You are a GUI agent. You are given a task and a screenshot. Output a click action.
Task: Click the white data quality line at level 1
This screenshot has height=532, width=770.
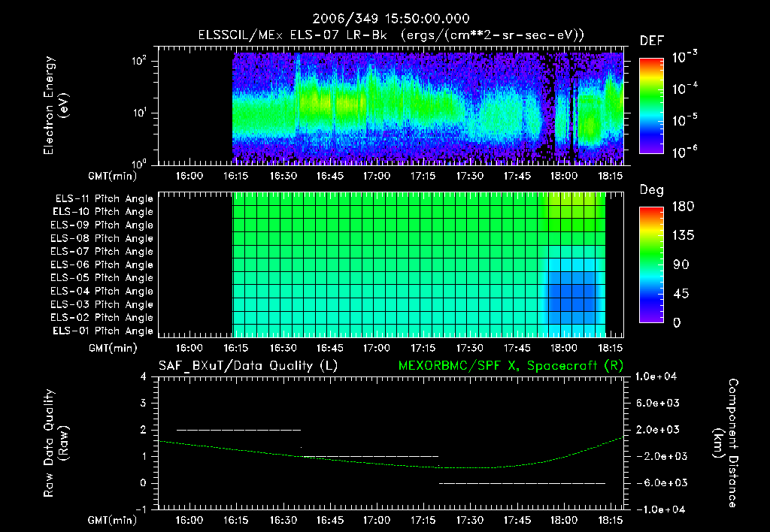point(371,456)
